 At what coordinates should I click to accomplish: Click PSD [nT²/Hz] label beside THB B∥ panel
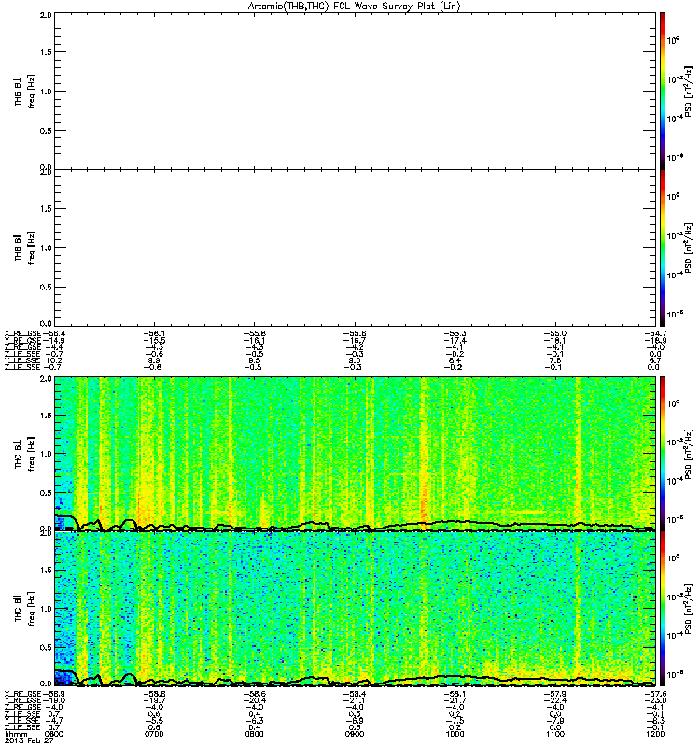[689, 247]
